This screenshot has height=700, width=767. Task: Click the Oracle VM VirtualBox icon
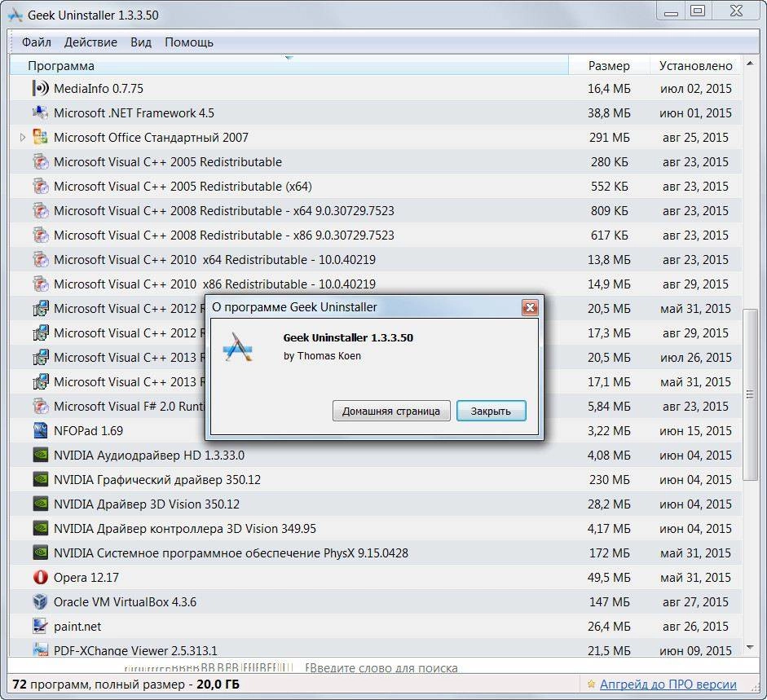tap(41, 601)
